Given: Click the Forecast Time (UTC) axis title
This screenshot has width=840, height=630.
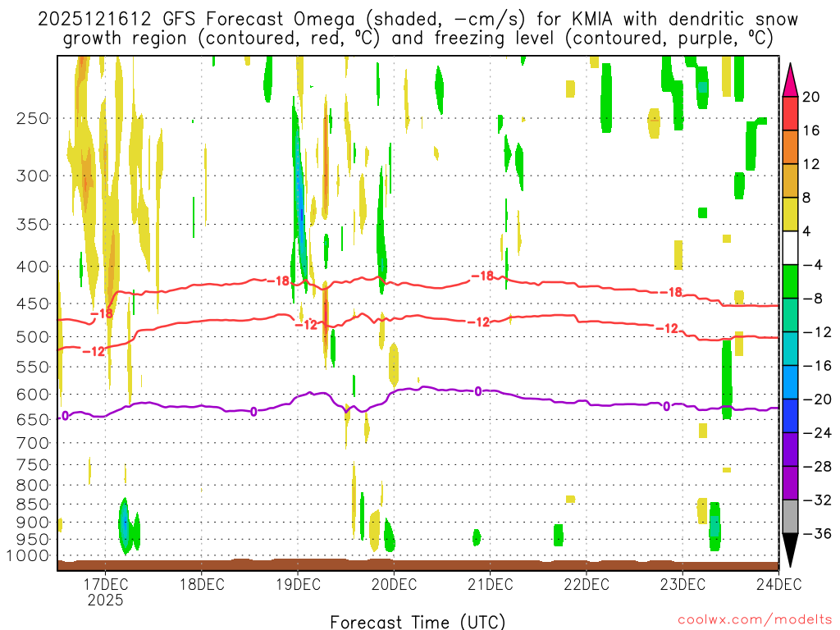Looking at the screenshot, I should pyautogui.click(x=418, y=622).
